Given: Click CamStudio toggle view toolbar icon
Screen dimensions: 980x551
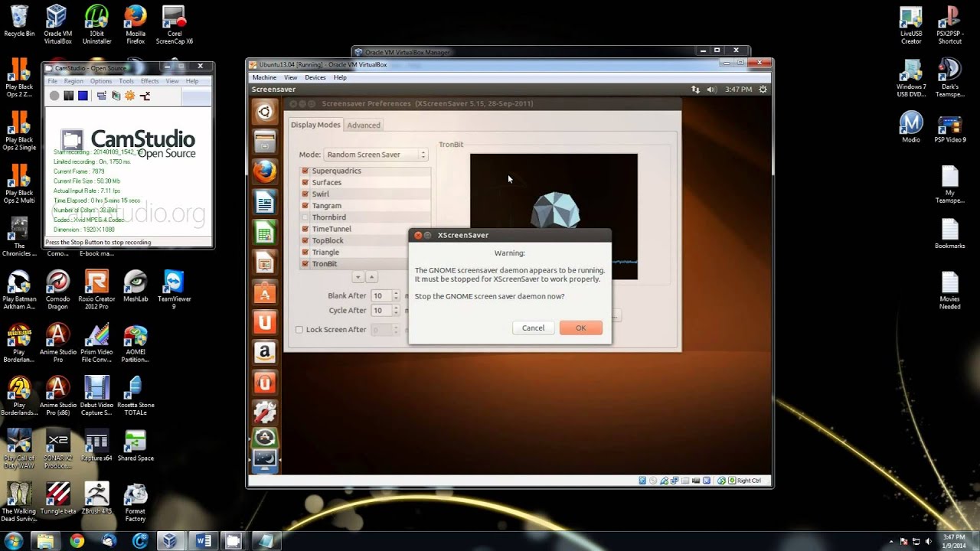Looking at the screenshot, I should tap(101, 96).
